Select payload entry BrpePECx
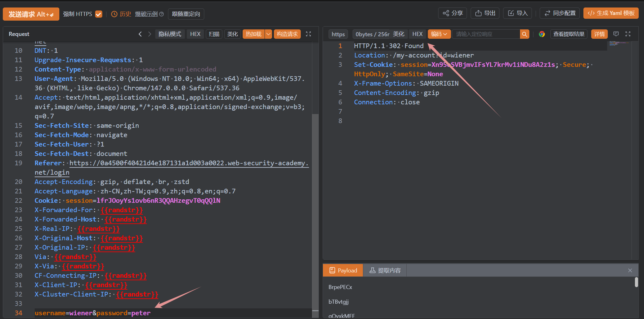644x319 pixels. tap(340, 287)
